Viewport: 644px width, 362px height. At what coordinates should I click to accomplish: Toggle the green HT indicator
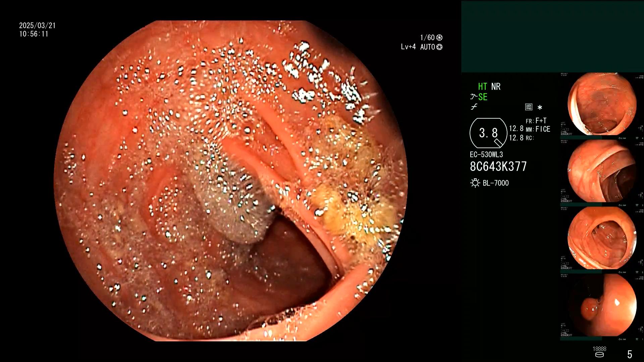483,86
